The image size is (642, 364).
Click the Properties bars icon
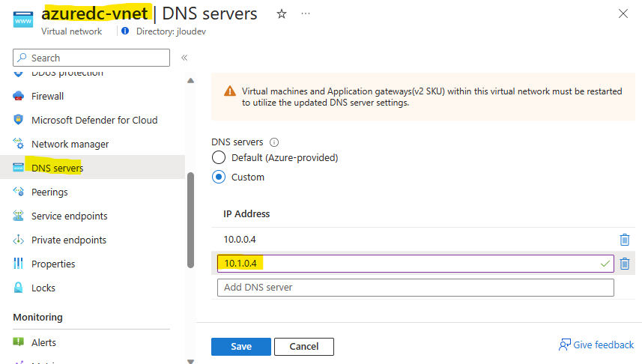point(19,264)
